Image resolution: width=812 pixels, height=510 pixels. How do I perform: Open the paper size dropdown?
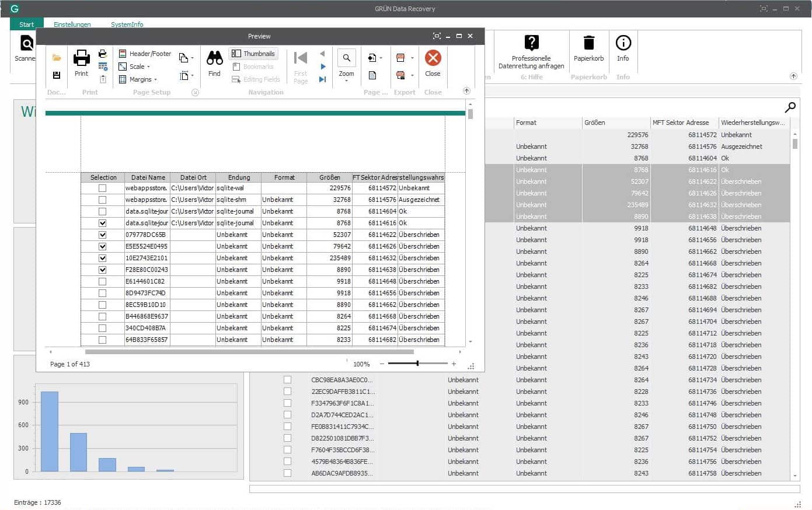(186, 75)
